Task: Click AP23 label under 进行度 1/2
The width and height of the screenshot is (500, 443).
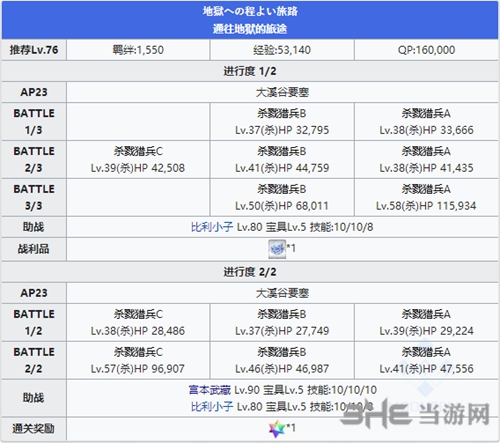Action: (34, 92)
